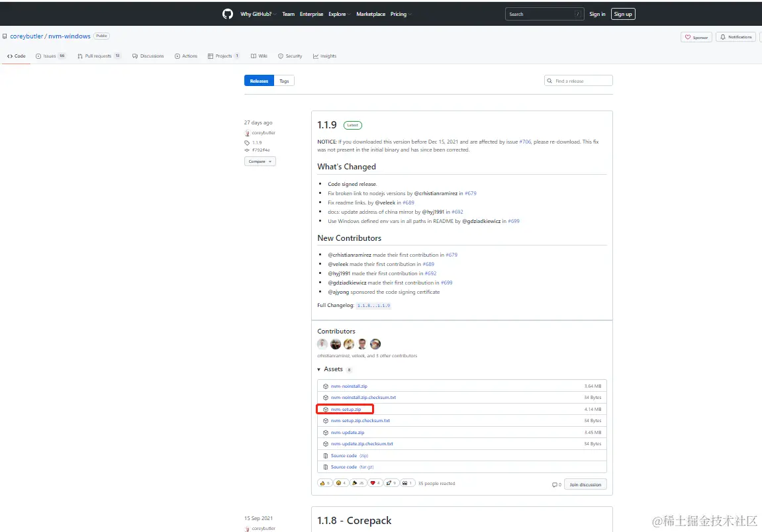Image resolution: width=762 pixels, height=532 pixels.
Task: React with the thumbs up emoji
Action: 324,483
